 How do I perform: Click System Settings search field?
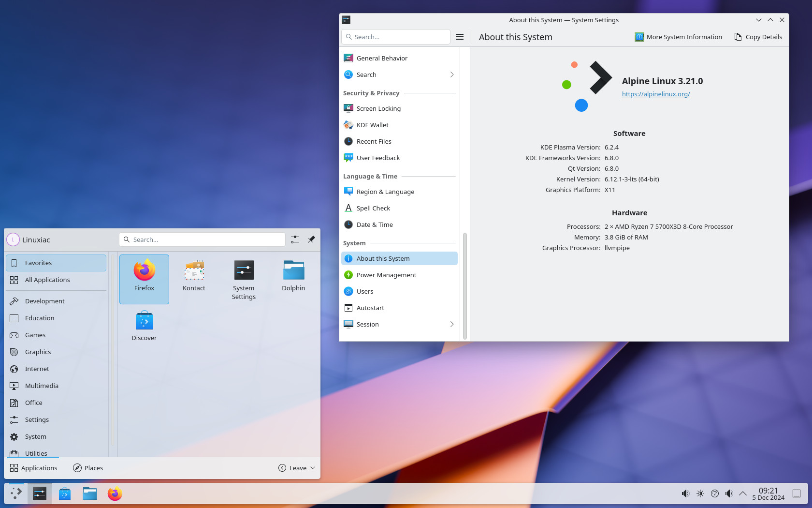point(395,37)
